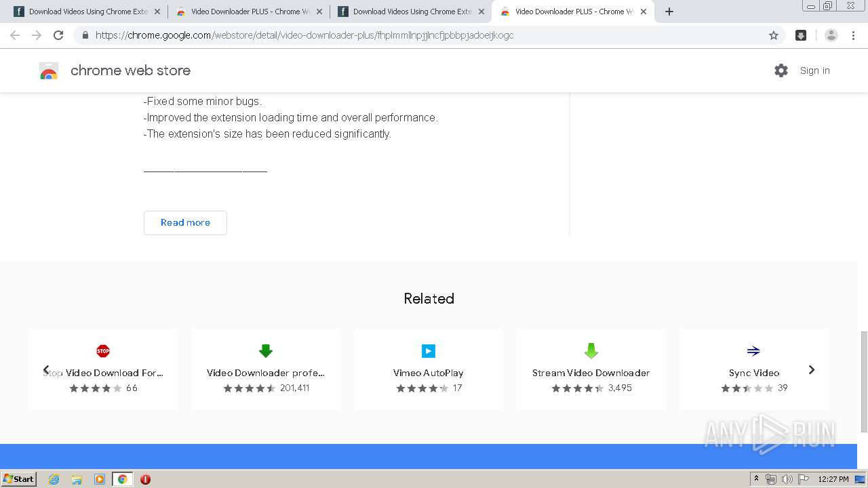Open media player from taskbar
Image resolution: width=868 pixels, height=488 pixels.
click(100, 479)
